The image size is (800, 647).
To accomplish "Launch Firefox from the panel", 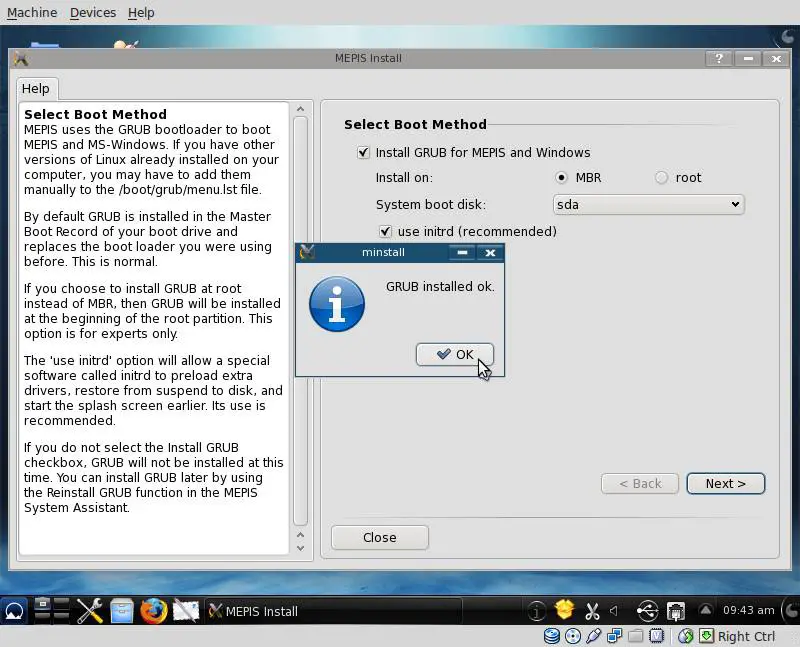I will click(x=154, y=611).
